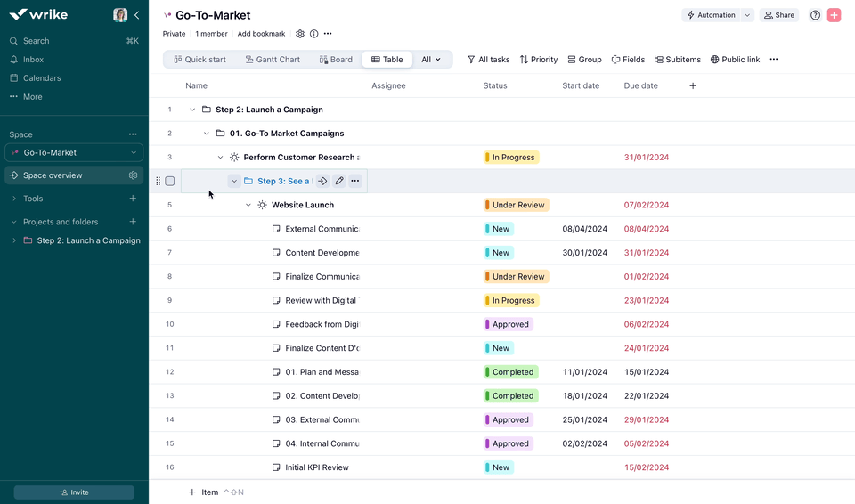Viewport: 855px width, 504px height.
Task: Click the project info icon
Action: point(313,34)
